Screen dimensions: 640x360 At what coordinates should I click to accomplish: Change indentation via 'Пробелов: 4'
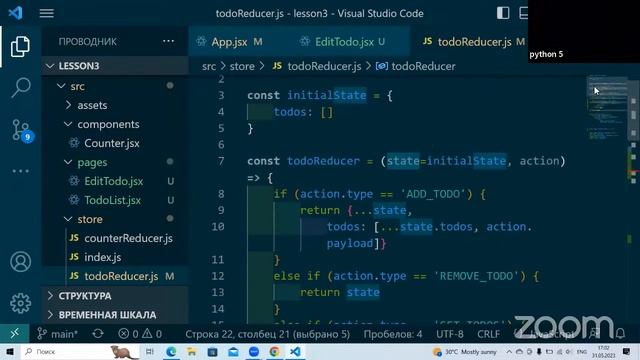[393, 334]
